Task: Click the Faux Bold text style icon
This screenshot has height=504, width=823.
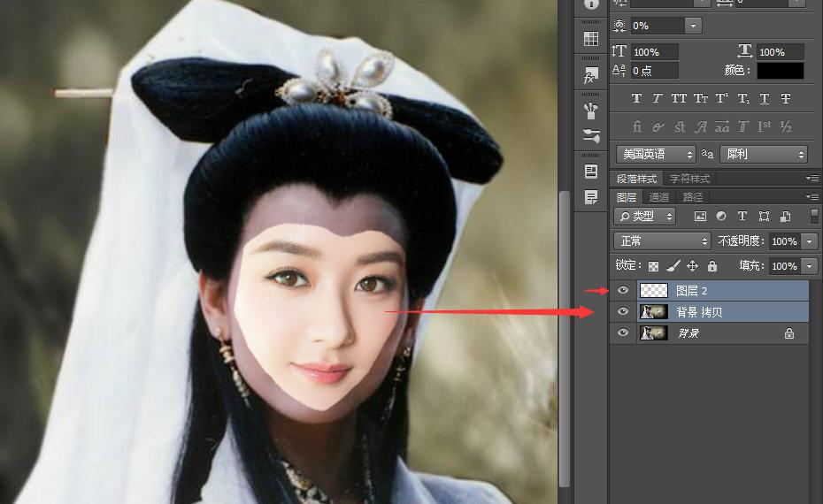Action: pos(636,98)
